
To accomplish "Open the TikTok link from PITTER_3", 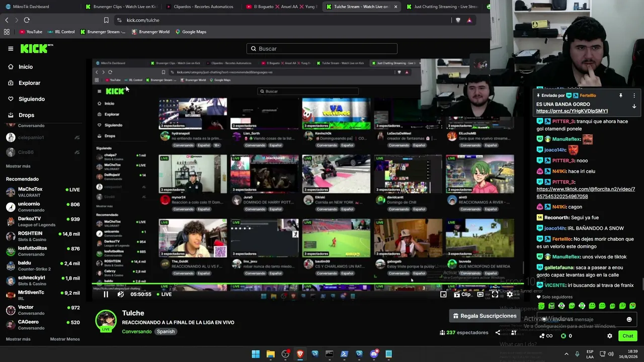I will pos(586,193).
